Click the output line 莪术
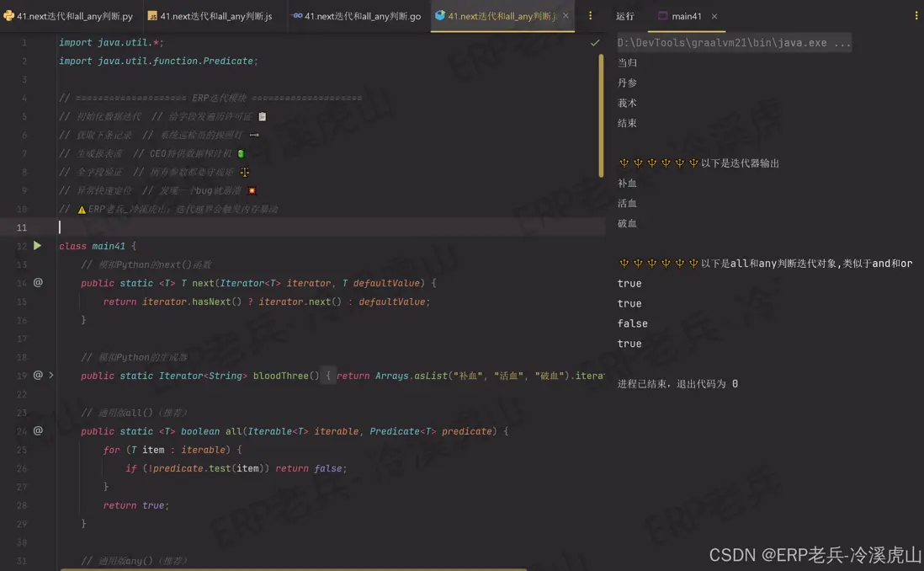Viewport: 924px width, 571px height. (x=627, y=103)
